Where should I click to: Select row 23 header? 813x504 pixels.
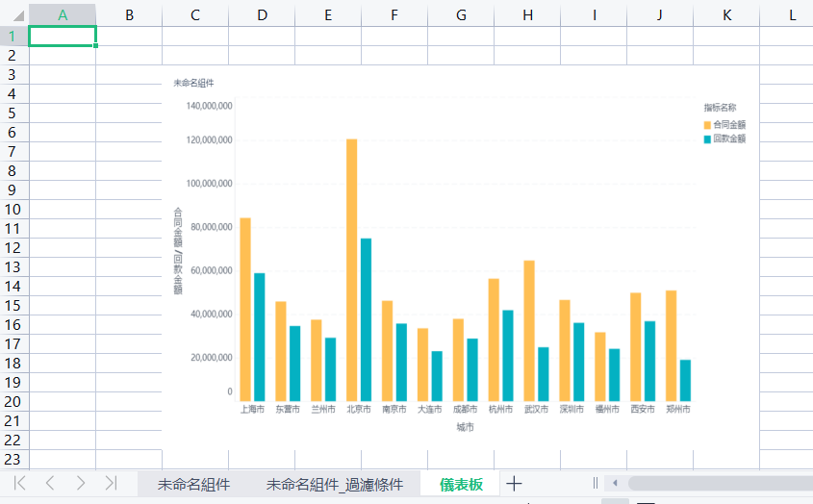[13, 460]
